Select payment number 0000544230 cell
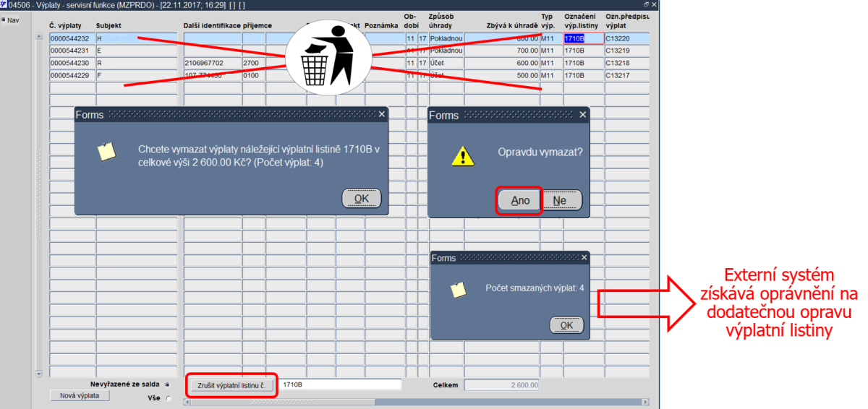868x409 pixels. coord(72,63)
